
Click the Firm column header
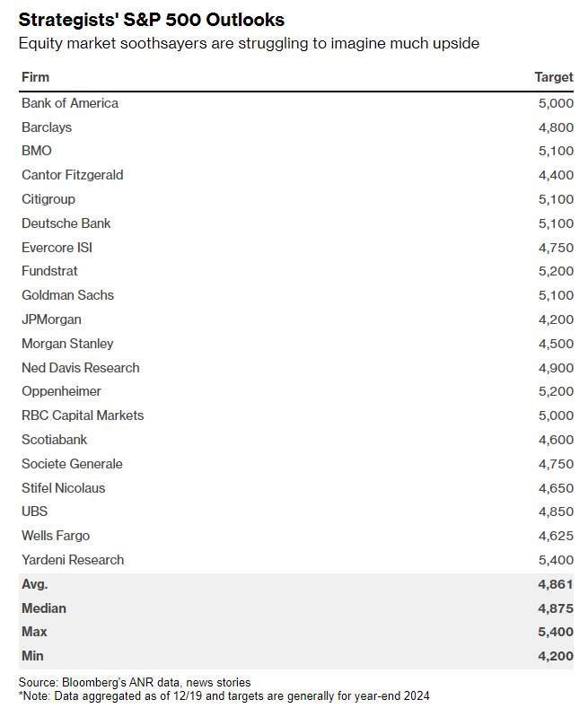pyautogui.click(x=35, y=77)
